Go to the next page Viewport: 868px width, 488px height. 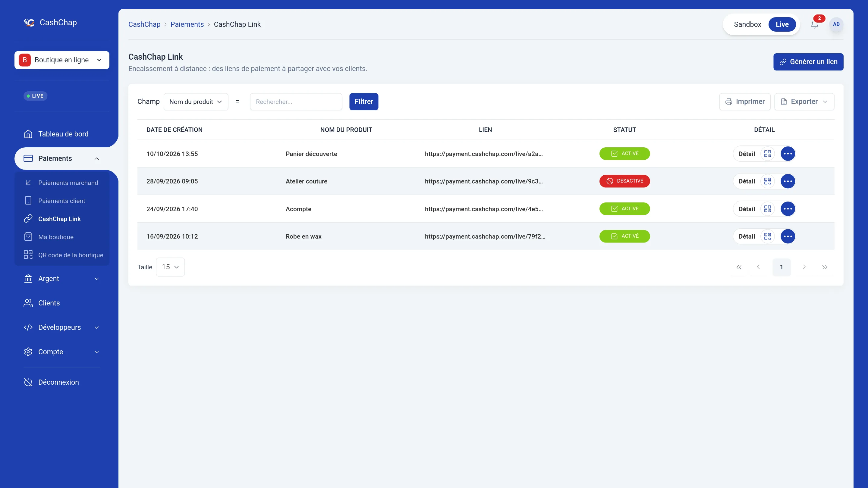click(804, 267)
